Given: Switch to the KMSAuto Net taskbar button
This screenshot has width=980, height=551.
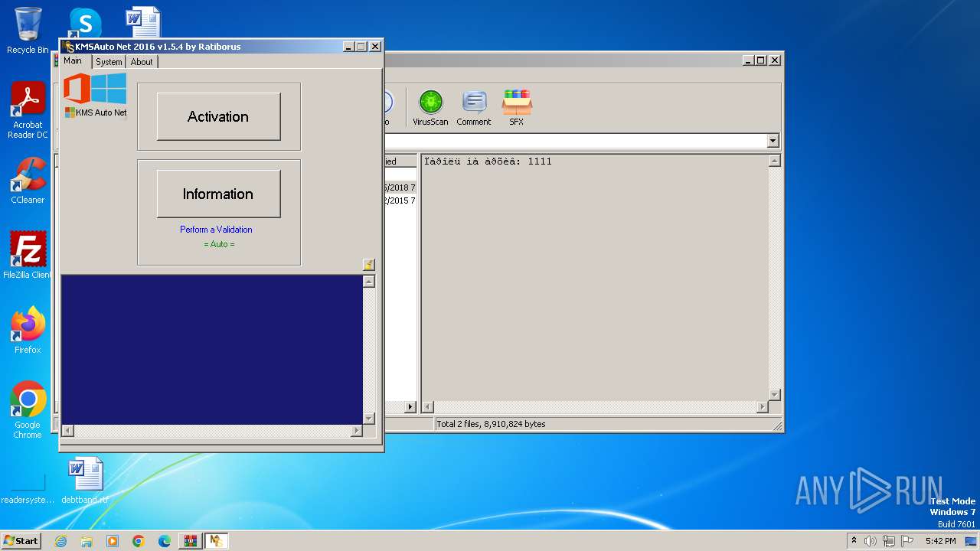Looking at the screenshot, I should click(216, 541).
